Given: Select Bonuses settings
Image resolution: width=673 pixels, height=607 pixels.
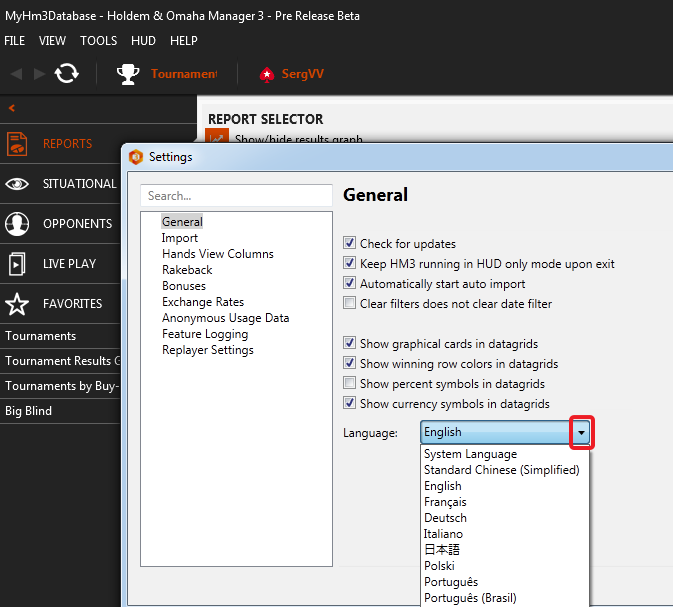Looking at the screenshot, I should pyautogui.click(x=184, y=285).
